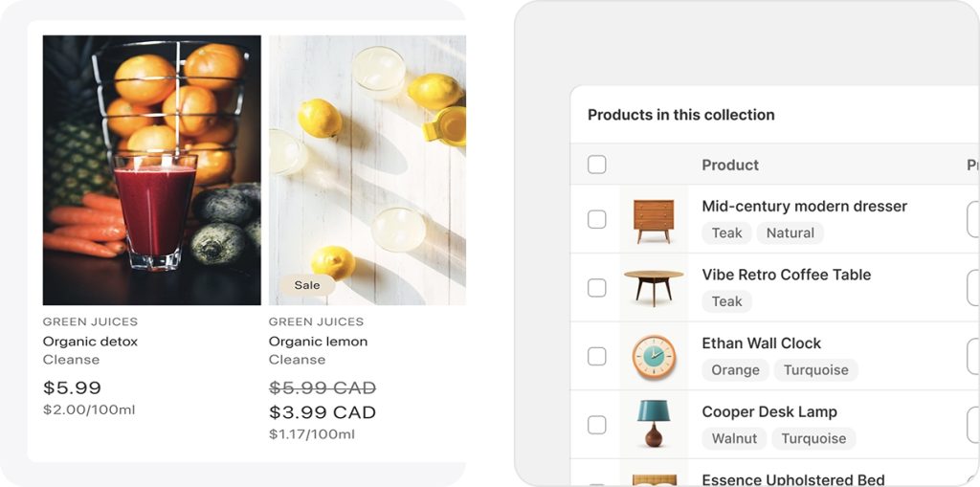The image size is (980, 487).
Task: Select the Ethan Wall Clock row checkbox
Action: pos(597,356)
